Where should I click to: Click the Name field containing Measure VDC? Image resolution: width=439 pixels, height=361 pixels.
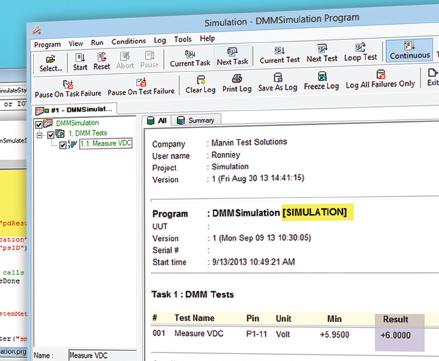[x=102, y=355]
